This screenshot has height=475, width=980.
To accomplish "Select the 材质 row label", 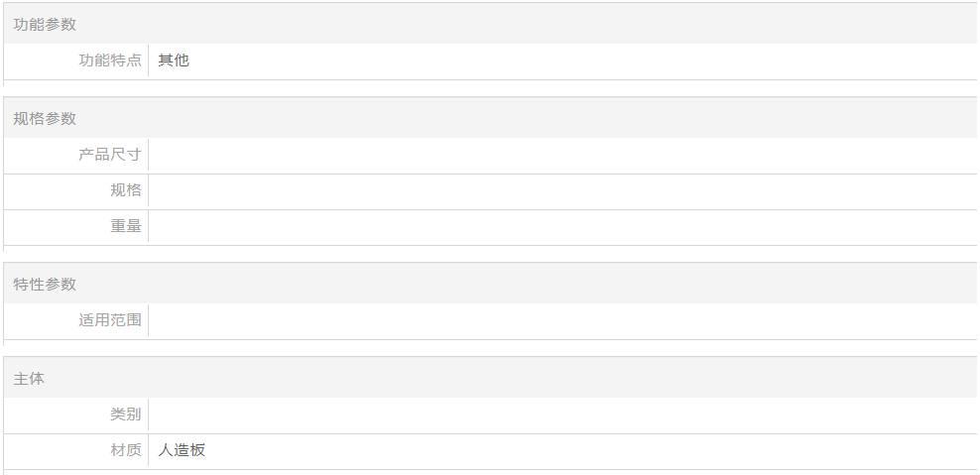I will click(x=126, y=450).
